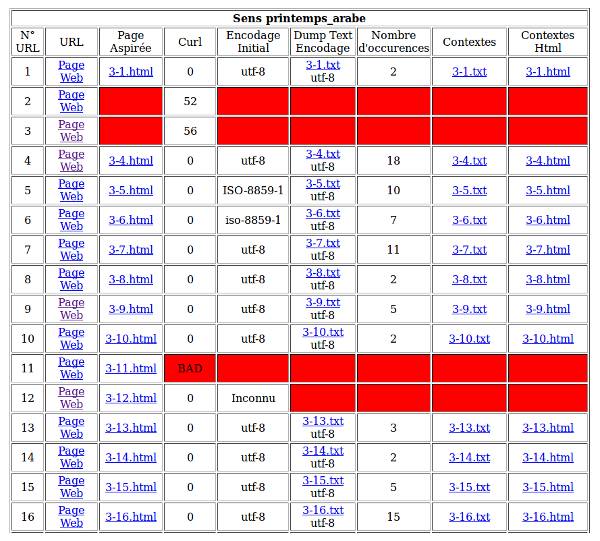This screenshot has height=541, width=600.
Task: Open aspirated page 3-11.html
Action: [131, 368]
